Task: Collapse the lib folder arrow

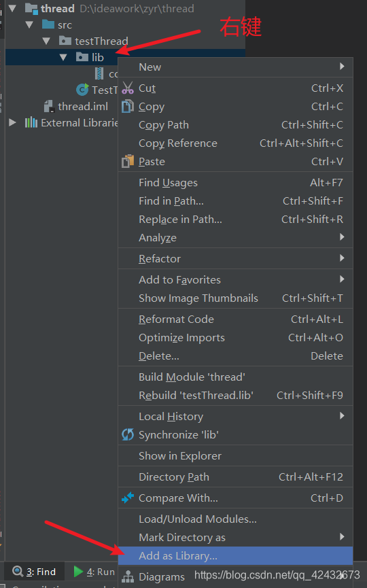Action: (x=63, y=57)
